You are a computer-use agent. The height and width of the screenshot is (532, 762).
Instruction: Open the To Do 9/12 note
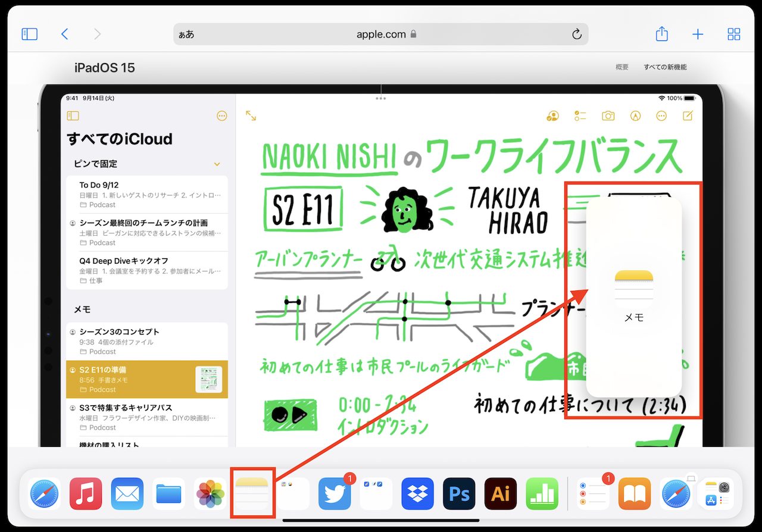pos(146,195)
